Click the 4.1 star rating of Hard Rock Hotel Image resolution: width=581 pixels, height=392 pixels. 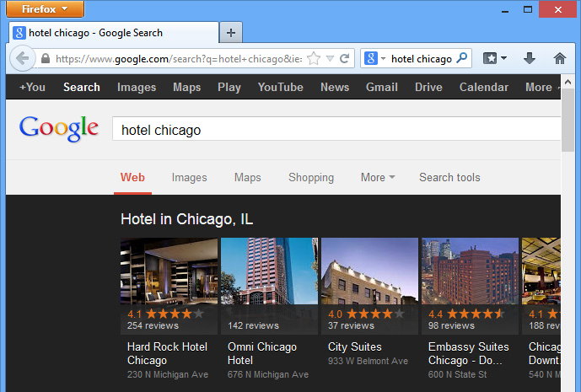coord(165,314)
